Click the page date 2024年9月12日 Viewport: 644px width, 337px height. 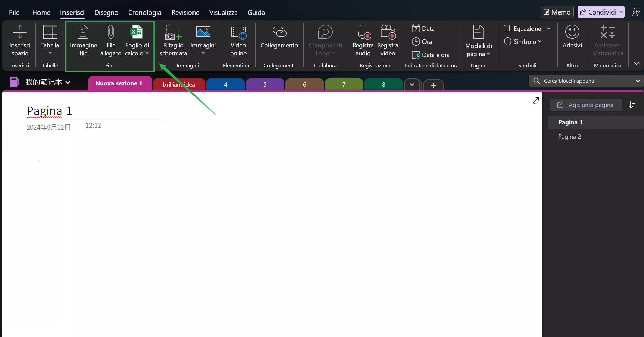(49, 128)
